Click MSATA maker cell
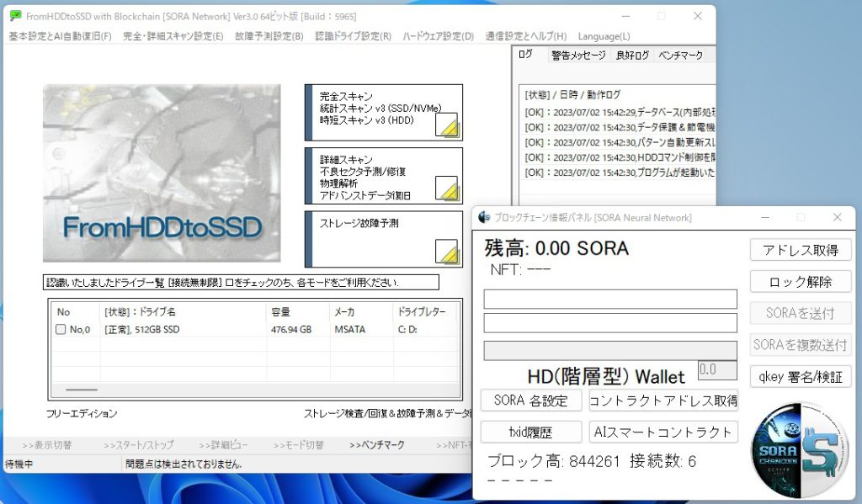This screenshot has height=504, width=862. [349, 329]
